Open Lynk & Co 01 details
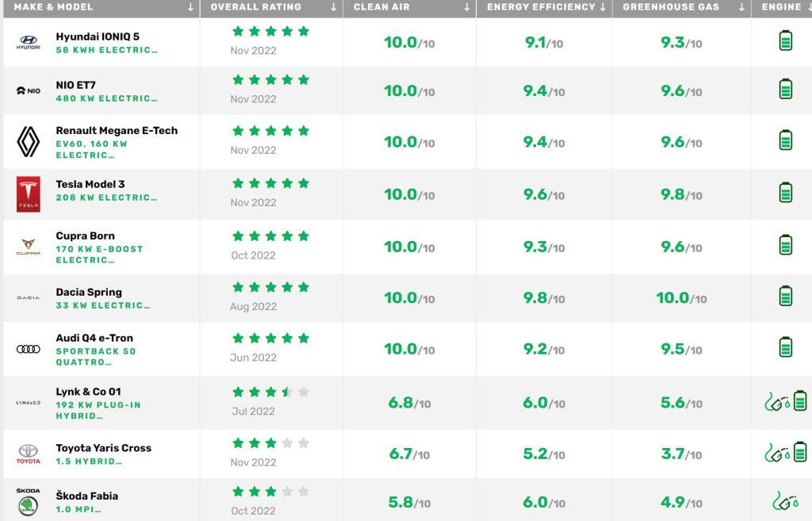 click(x=89, y=392)
